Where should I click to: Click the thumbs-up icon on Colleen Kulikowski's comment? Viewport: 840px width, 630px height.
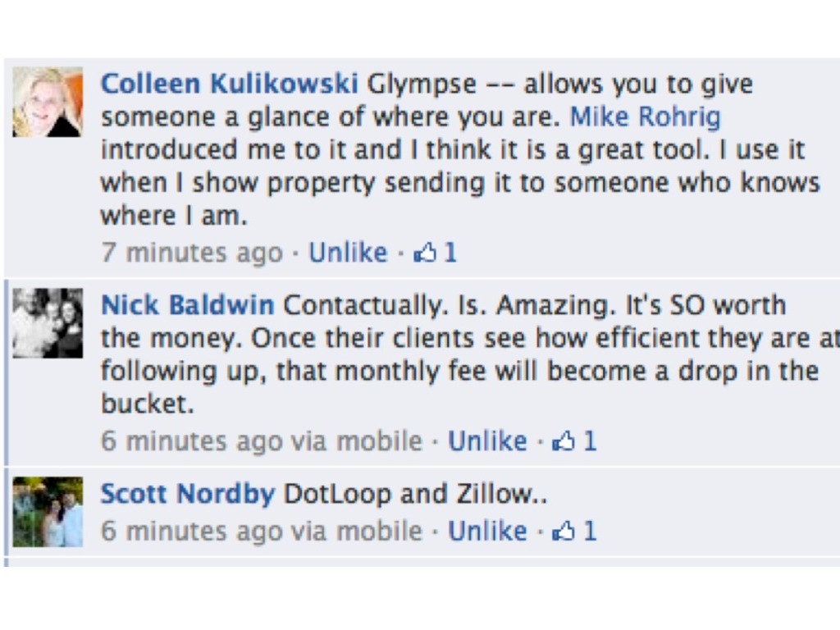(x=424, y=253)
